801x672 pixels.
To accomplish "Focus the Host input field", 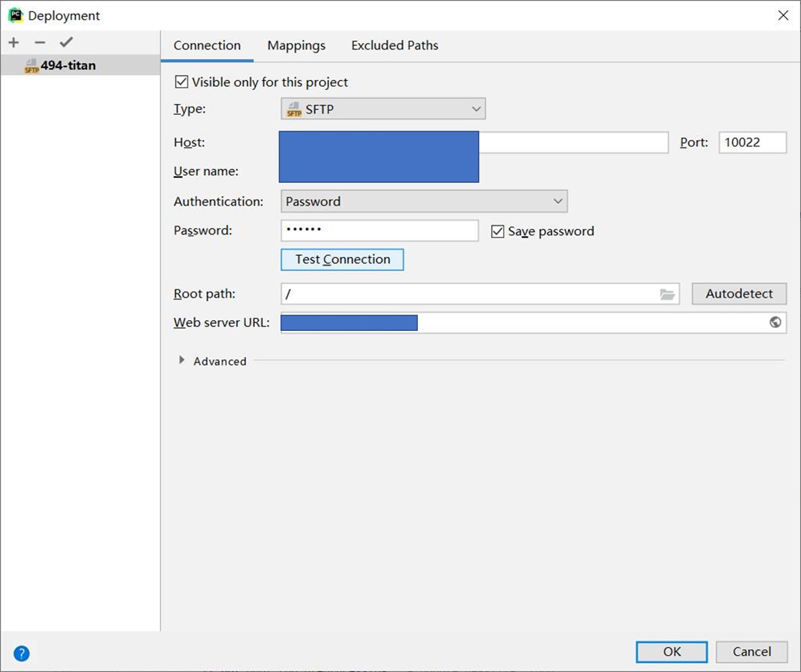I will click(474, 143).
